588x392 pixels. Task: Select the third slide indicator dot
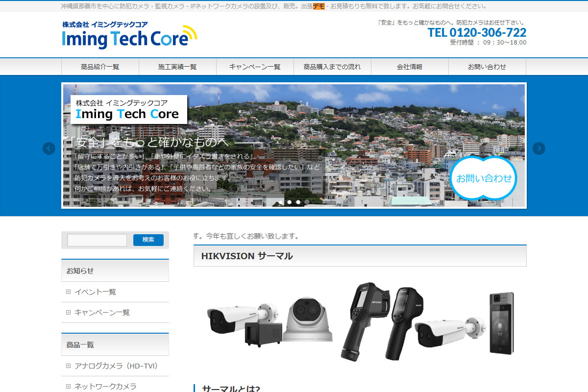click(298, 202)
